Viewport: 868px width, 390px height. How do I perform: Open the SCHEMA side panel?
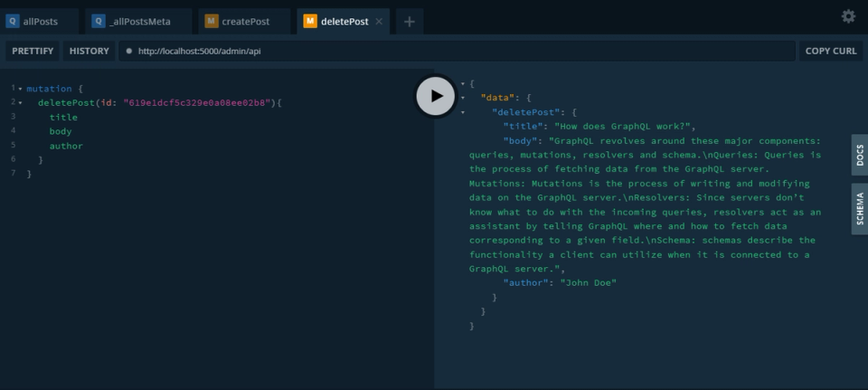click(860, 209)
